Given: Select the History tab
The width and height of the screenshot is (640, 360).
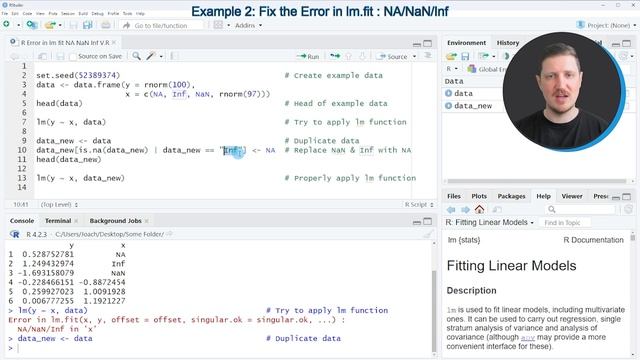Looking at the screenshot, I should (508, 43).
